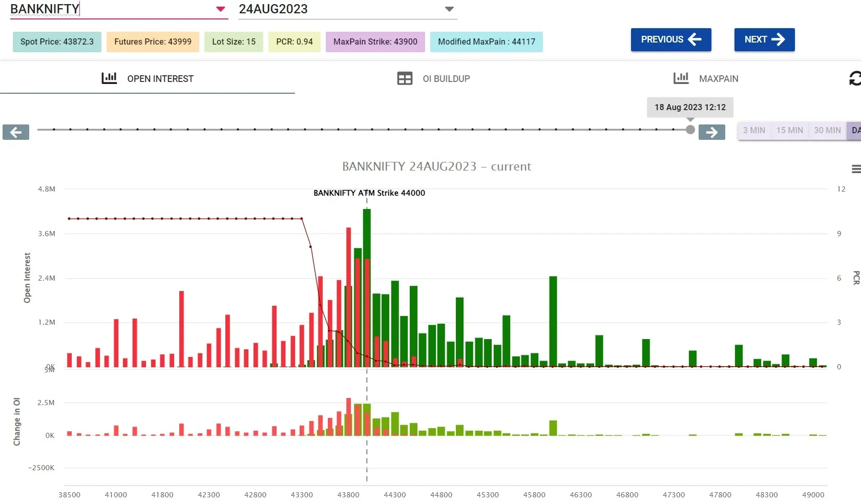Click the NEXT button

point(764,39)
